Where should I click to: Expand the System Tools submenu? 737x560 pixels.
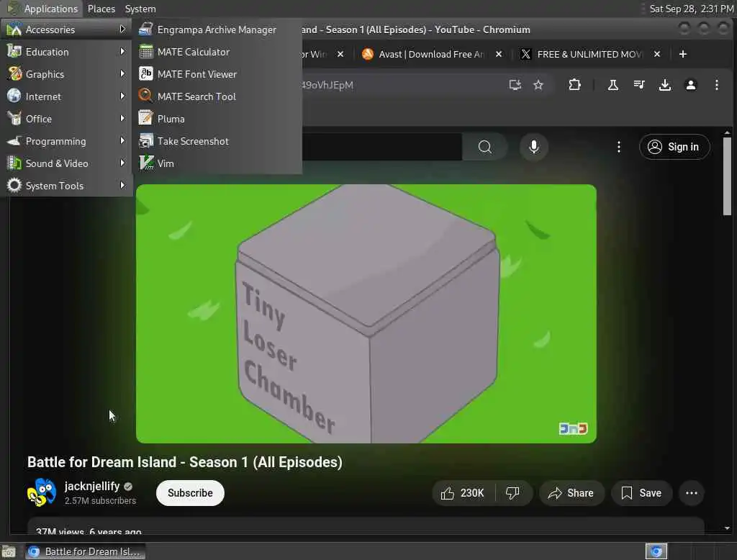pos(66,186)
